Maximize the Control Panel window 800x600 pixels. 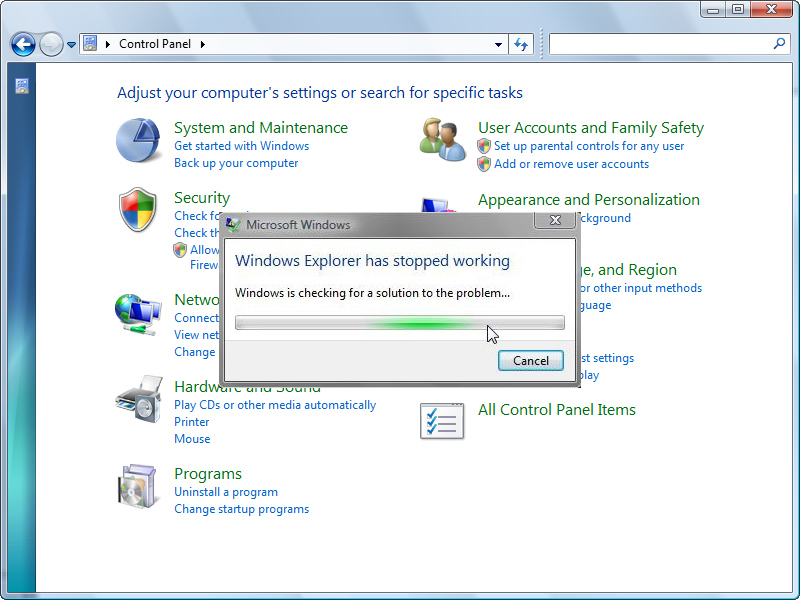pyautogui.click(x=738, y=10)
